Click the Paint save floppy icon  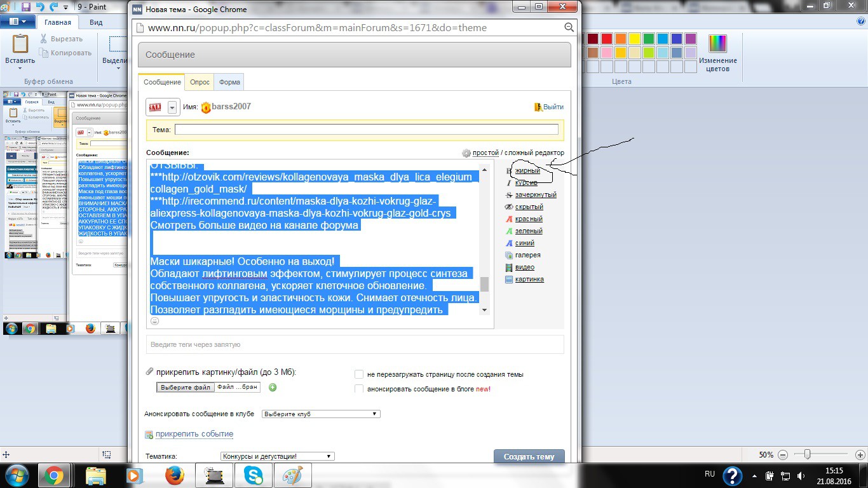(x=26, y=7)
